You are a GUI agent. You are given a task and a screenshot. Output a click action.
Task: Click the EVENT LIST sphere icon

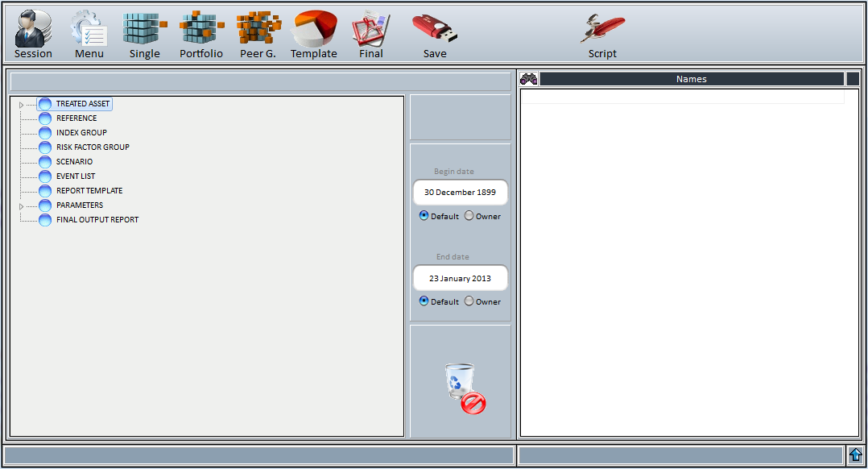pyautogui.click(x=45, y=176)
